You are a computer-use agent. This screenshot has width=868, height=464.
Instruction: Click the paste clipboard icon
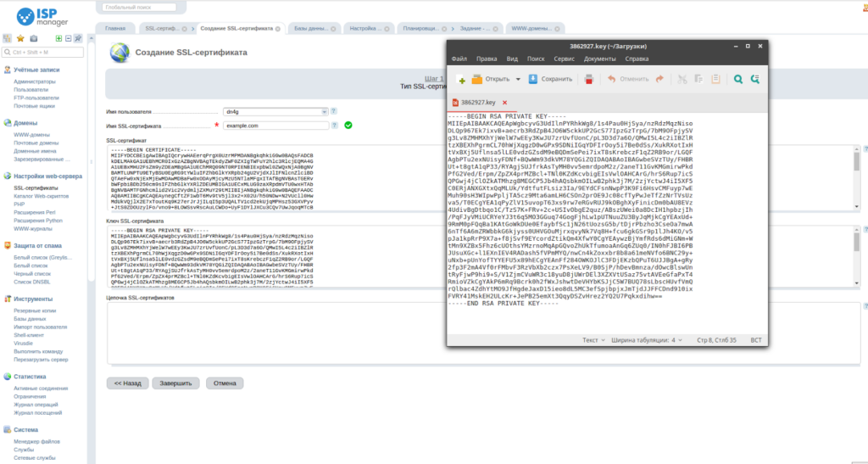click(x=715, y=79)
